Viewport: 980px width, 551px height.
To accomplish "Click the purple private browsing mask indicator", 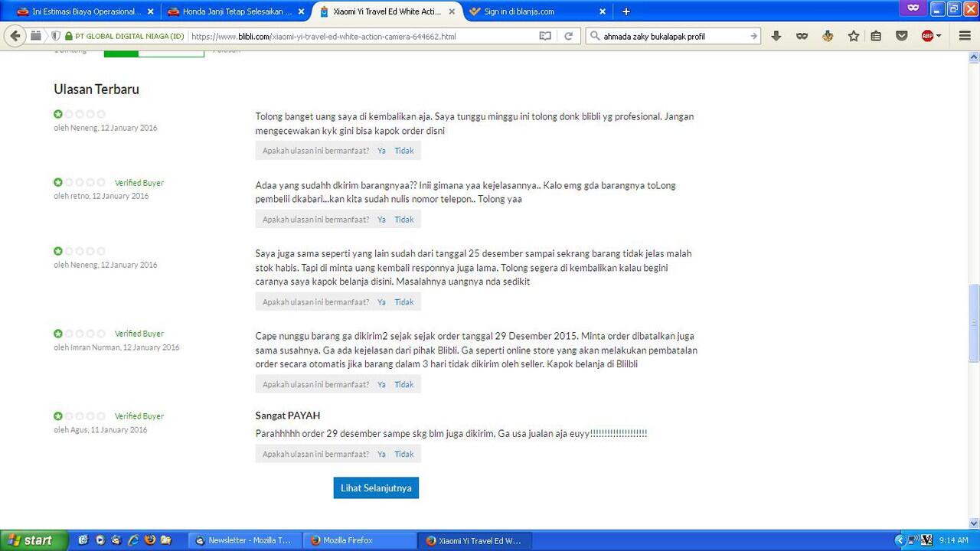I will [913, 8].
